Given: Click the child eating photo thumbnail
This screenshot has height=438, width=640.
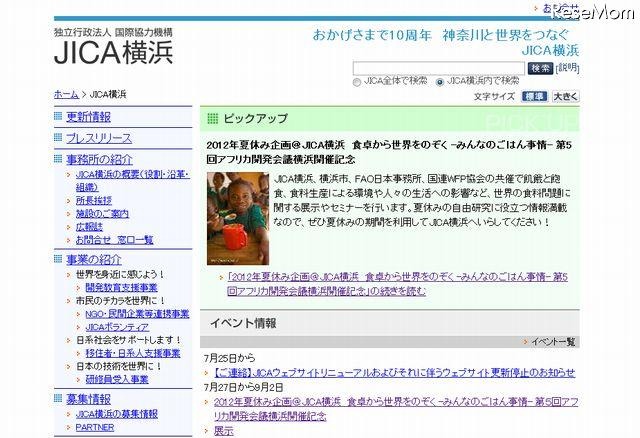Looking at the screenshot, I should pos(238,218).
